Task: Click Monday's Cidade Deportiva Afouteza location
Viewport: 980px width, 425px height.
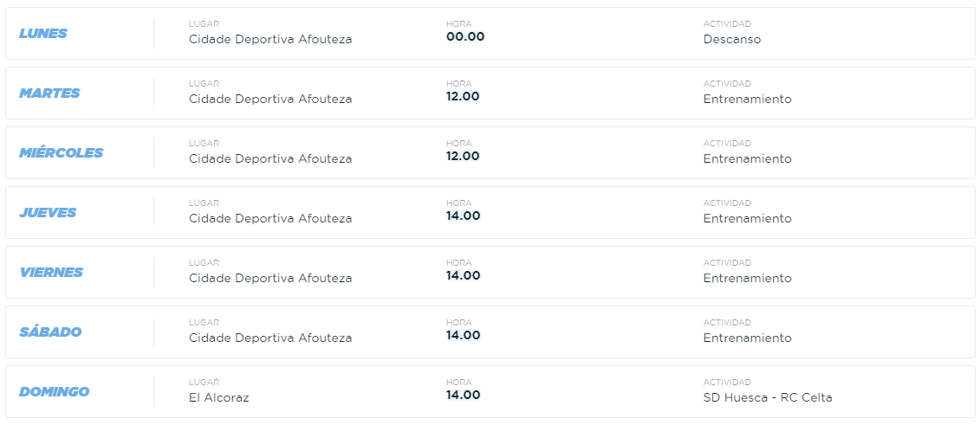Action: click(270, 39)
